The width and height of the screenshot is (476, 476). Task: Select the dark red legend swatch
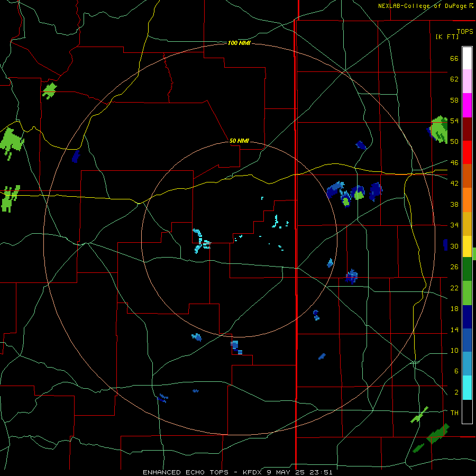[467, 129]
